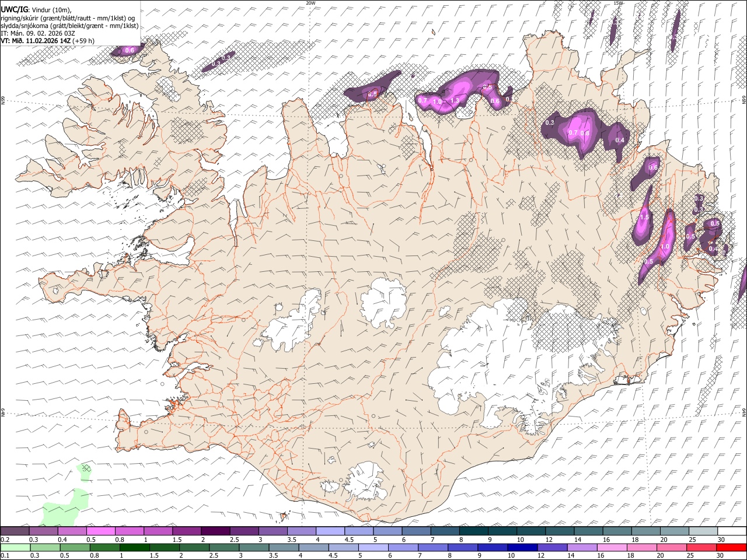Click the lower blue swatch labeled 8
Screen dimensions: 747x560
click(x=463, y=547)
